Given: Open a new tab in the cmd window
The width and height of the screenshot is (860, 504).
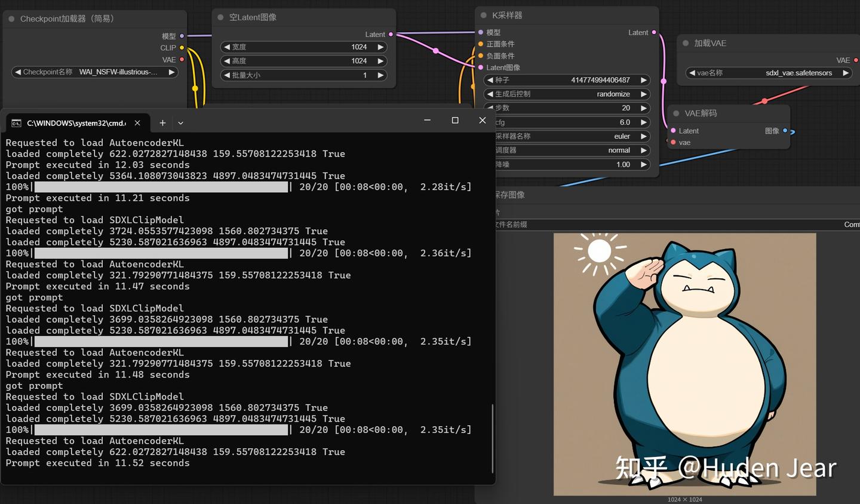Looking at the screenshot, I should point(162,123).
